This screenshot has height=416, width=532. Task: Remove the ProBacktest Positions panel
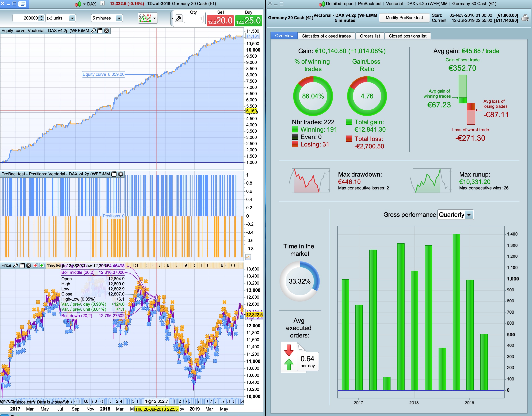coord(121,174)
